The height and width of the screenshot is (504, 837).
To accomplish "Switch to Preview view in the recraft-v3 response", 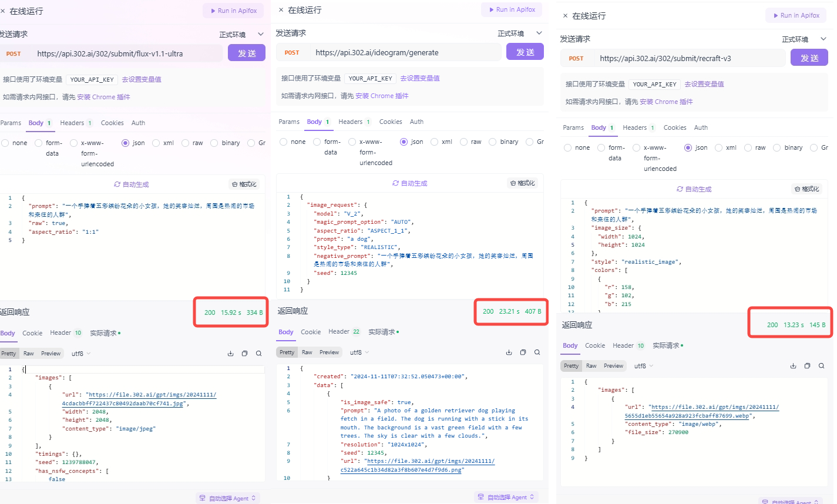I will tap(613, 365).
